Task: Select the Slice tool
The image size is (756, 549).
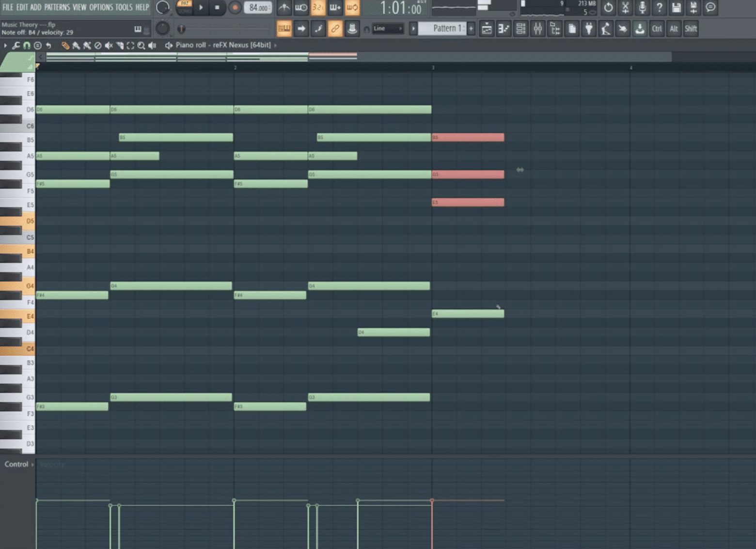Action: click(x=120, y=45)
